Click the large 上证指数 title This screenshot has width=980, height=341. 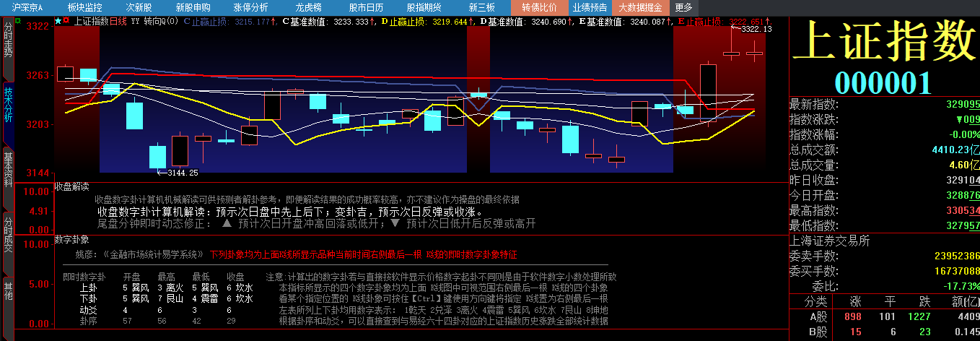click(884, 40)
